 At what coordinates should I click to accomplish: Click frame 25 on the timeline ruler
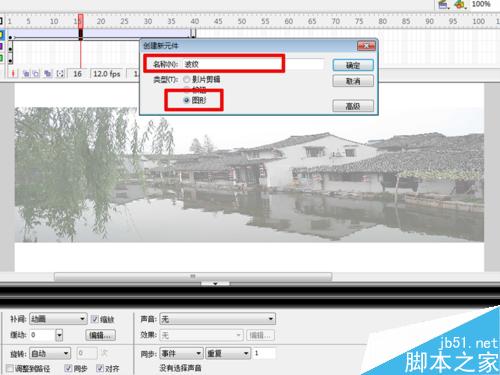tap(124, 21)
